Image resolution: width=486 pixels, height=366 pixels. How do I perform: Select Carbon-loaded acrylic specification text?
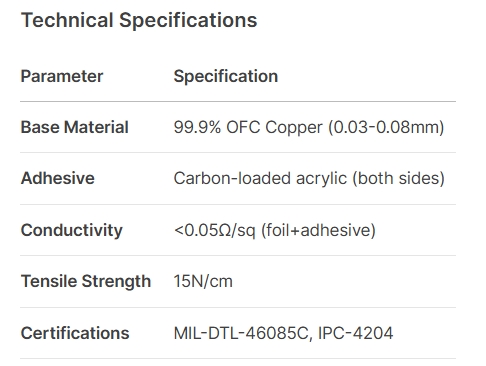[260, 179]
